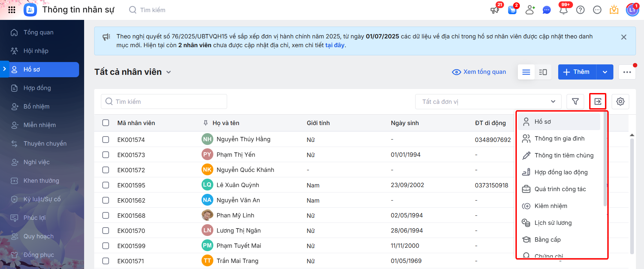Open the filter funnel icon
This screenshot has width=644, height=269.
pos(575,101)
